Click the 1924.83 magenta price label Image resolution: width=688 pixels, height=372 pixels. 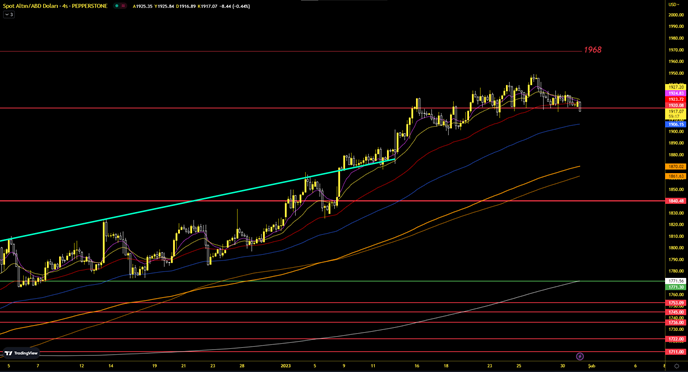(676, 93)
